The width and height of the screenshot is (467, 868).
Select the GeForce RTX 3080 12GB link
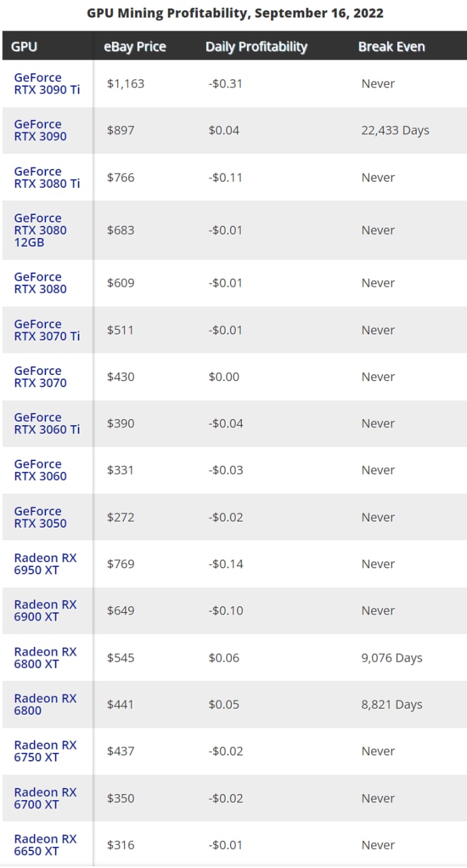(41, 230)
